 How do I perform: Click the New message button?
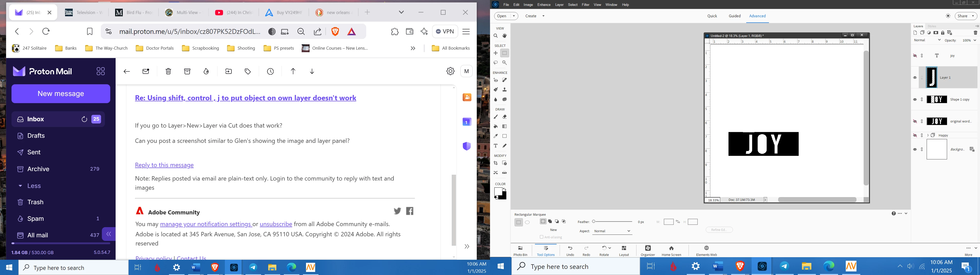coord(61,93)
